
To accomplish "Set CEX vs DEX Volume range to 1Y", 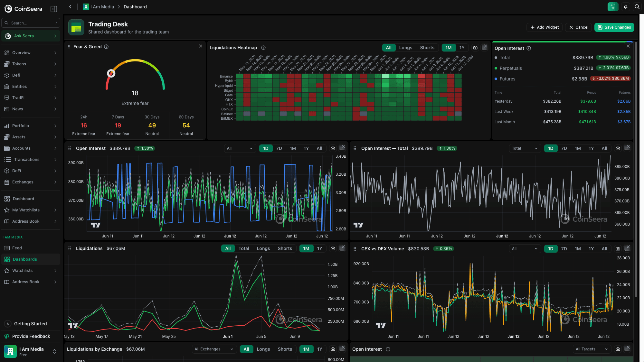I will tap(591, 249).
